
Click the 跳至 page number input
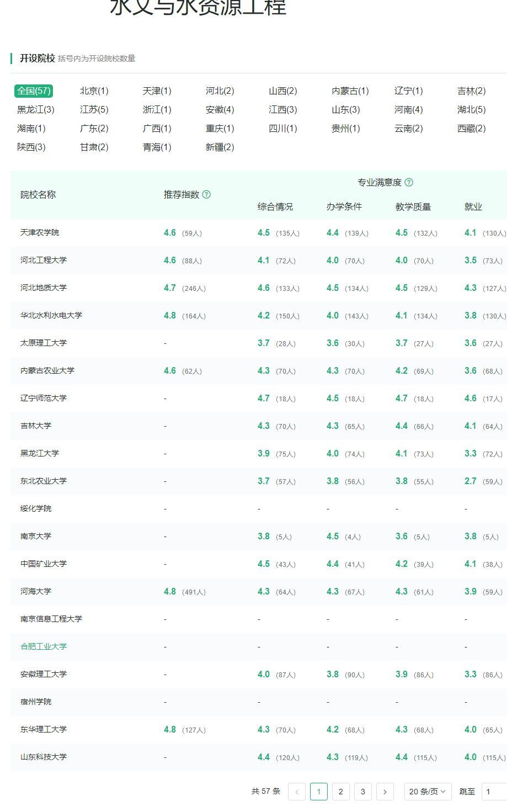coord(494,792)
